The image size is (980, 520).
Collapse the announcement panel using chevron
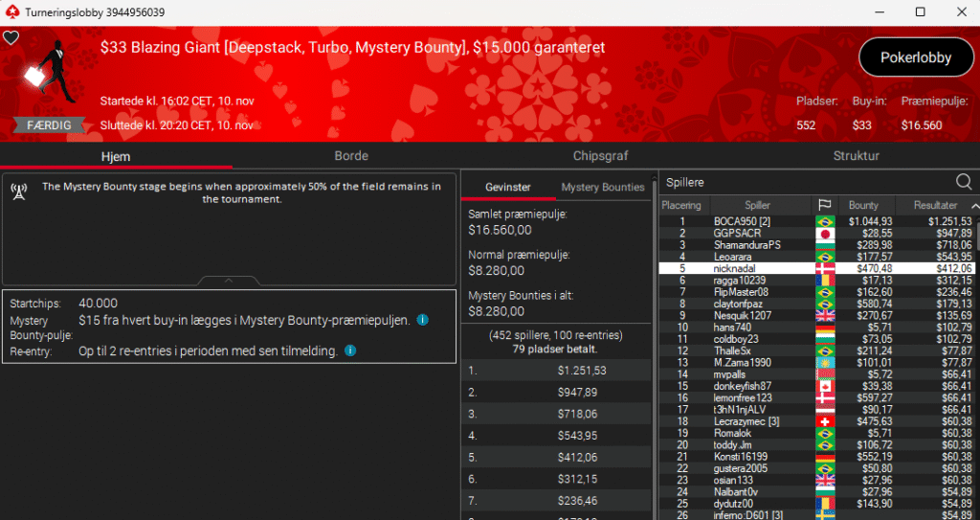(229, 281)
